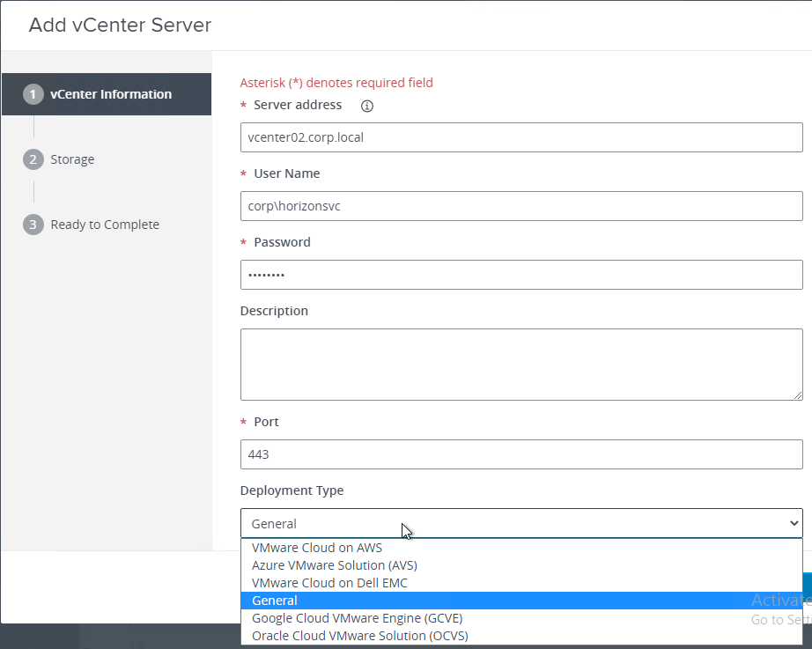Choose Azure VMware Solution (AVS) option
The image size is (812, 649).
click(521, 565)
